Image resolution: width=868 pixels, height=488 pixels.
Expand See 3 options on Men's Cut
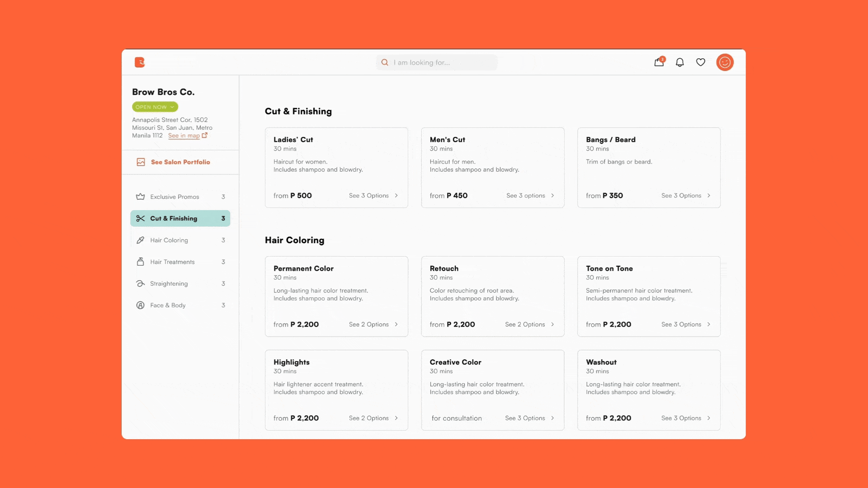(x=530, y=196)
